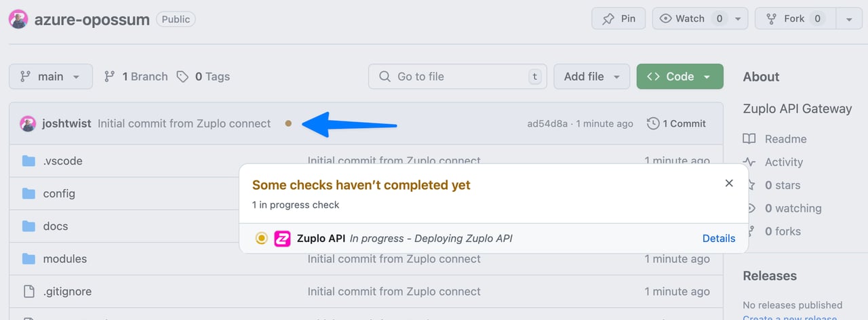
Task: Open the .vscode folder
Action: tap(62, 161)
